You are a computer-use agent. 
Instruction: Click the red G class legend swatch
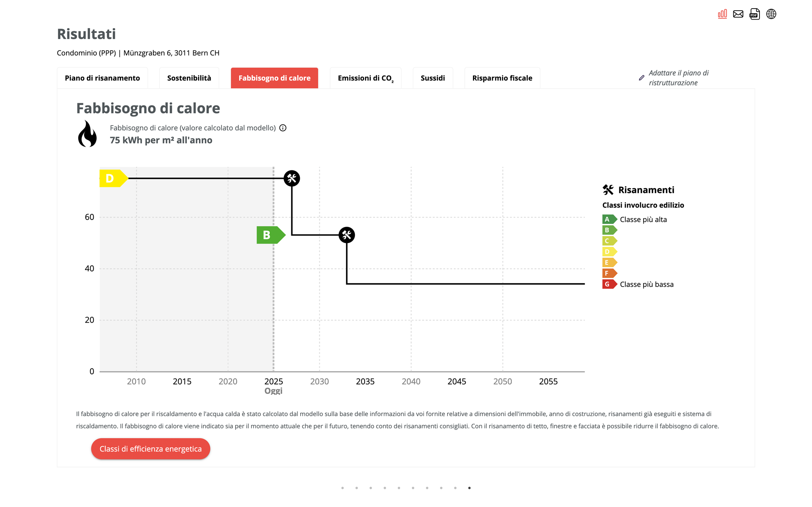coord(609,284)
